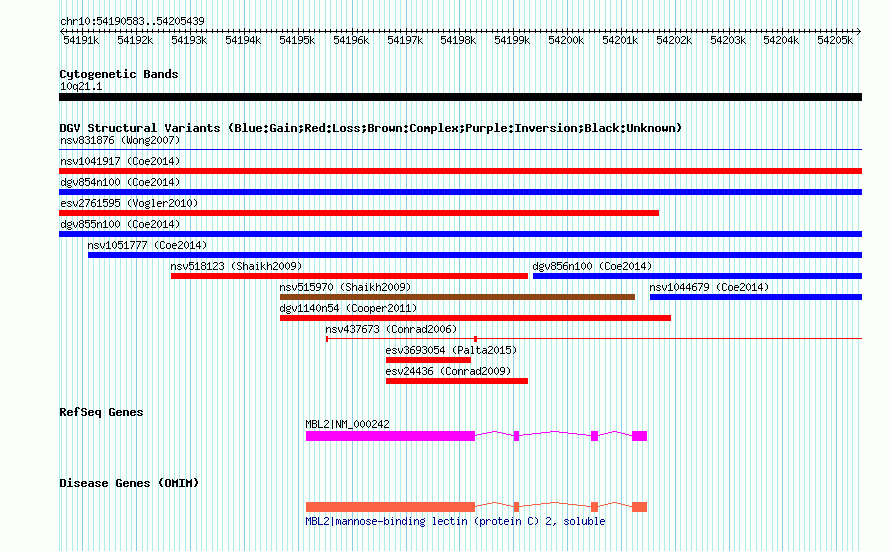
Task: Click the red esv24436 loss bar
Action: point(457,381)
